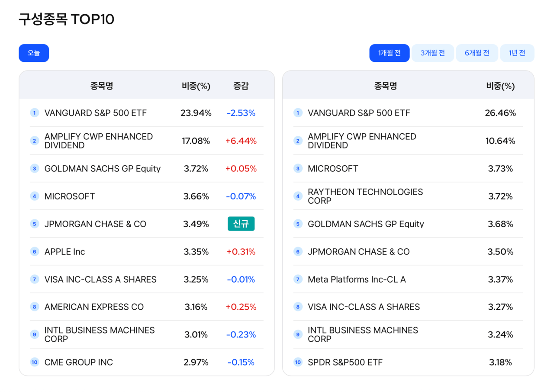Switch to the 3개월 전 tab
Viewport: 554px width, 392px height.
click(x=432, y=53)
